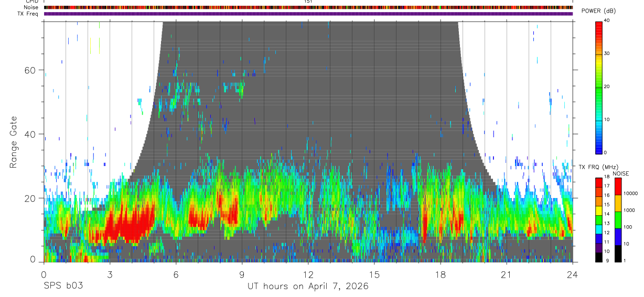The width and height of the screenshot is (644, 297).
Task: Click the 3 tick on the UT hours axis
Action: (110, 274)
